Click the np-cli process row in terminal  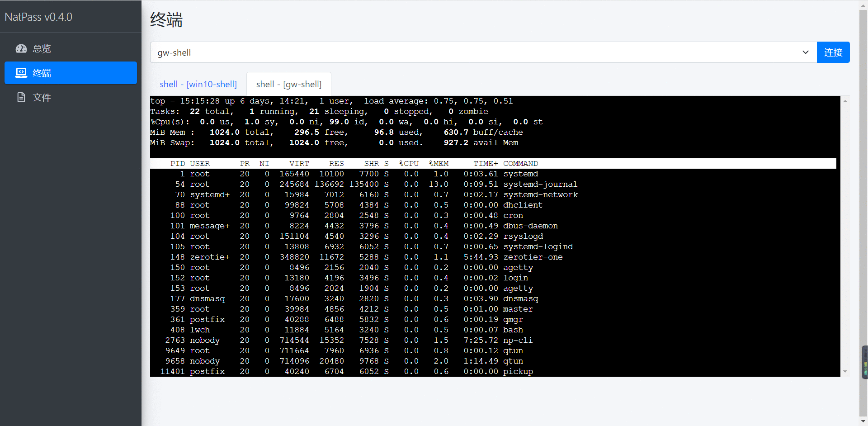[493, 340]
